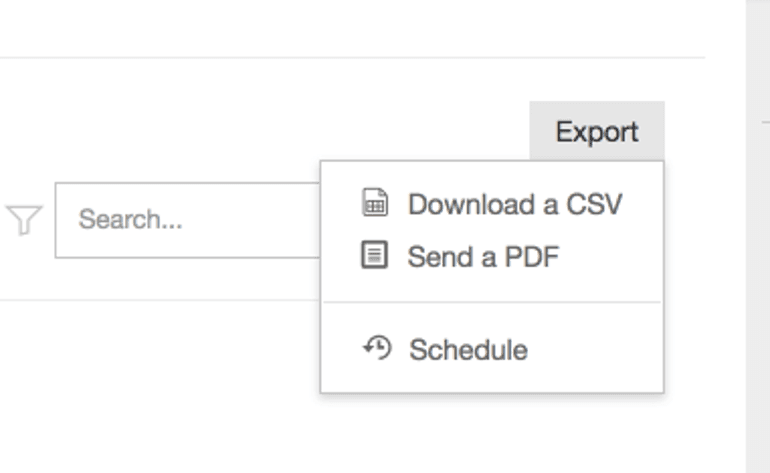The height and width of the screenshot is (473, 770).
Task: Click the clock icon beside Schedule
Action: coord(376,349)
